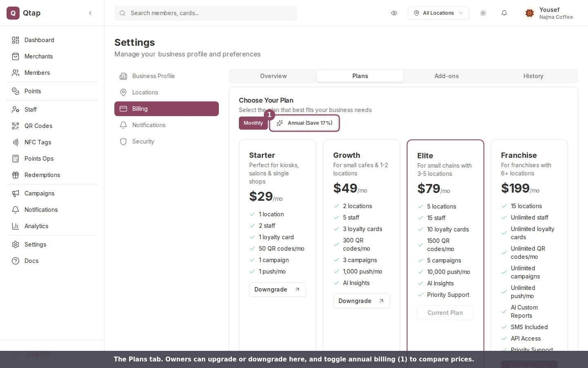Open Dashboard from the sidebar

point(52,40)
